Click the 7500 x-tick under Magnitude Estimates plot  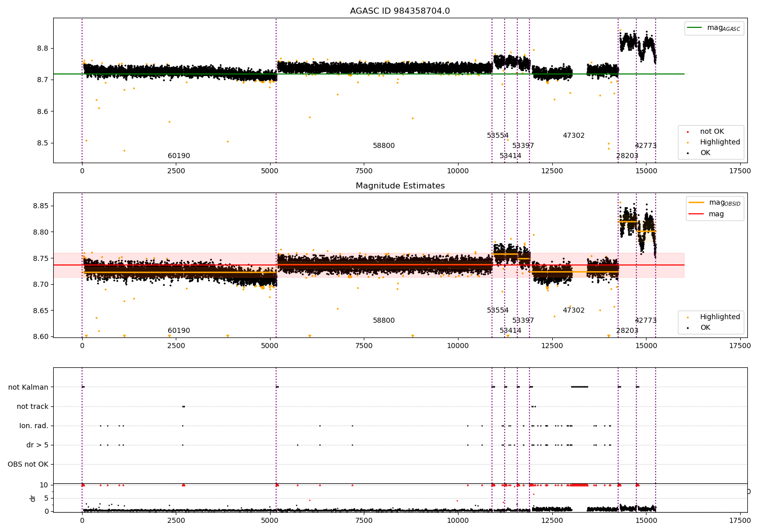(x=364, y=346)
